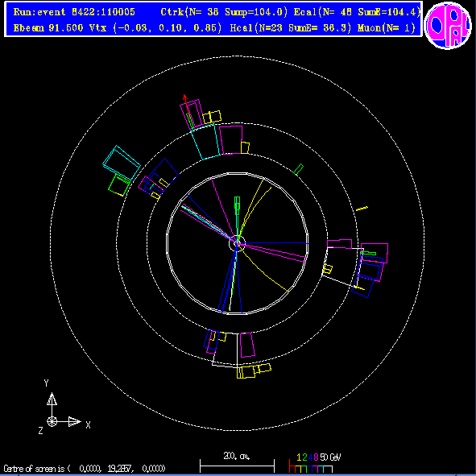Click the Run:event 8422:110005 header text
This screenshot has height=476, width=476.
click(x=74, y=12)
